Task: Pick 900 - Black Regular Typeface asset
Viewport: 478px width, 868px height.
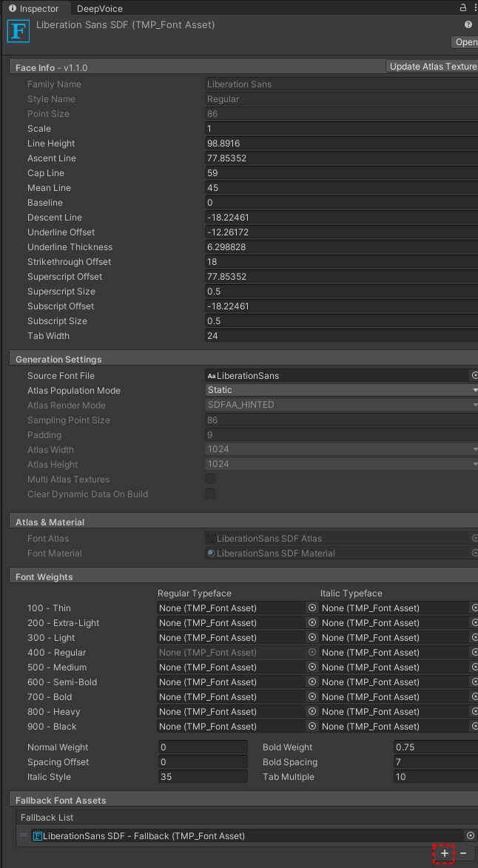Action: (x=312, y=726)
